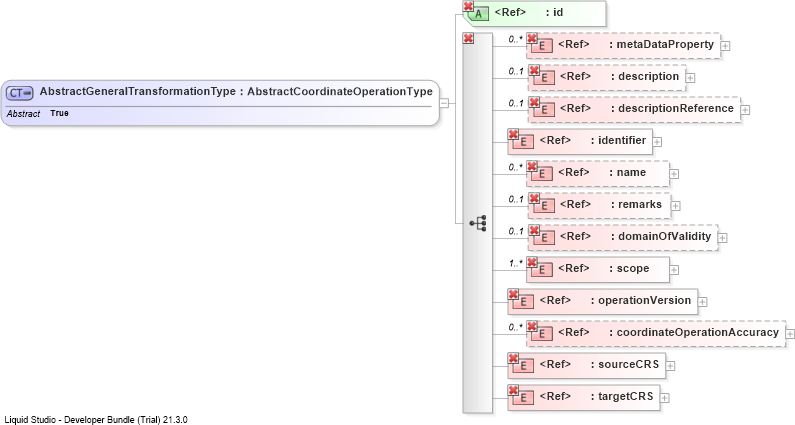Viewport: 795px width, 425px height.
Task: Expand the coordinateOperationAccuracy element
Action: [790, 334]
